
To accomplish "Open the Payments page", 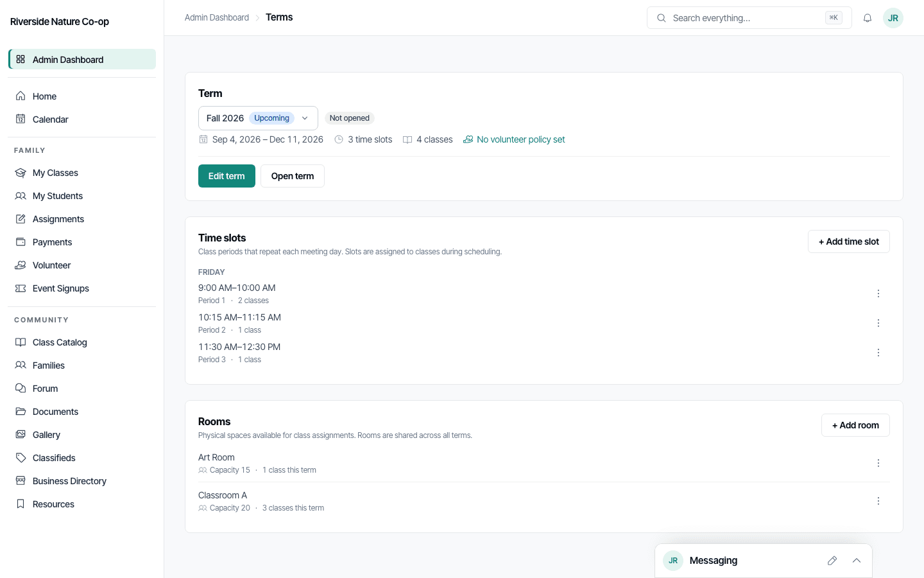I will (x=82, y=242).
